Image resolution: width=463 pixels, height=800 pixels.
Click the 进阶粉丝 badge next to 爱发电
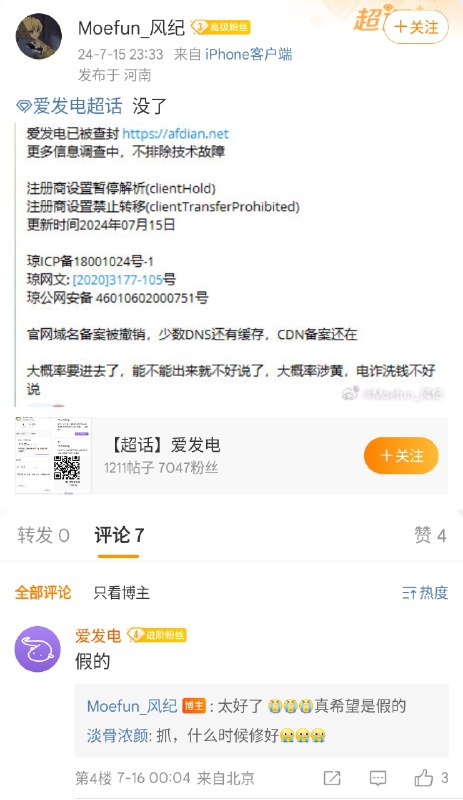[x=157, y=635]
